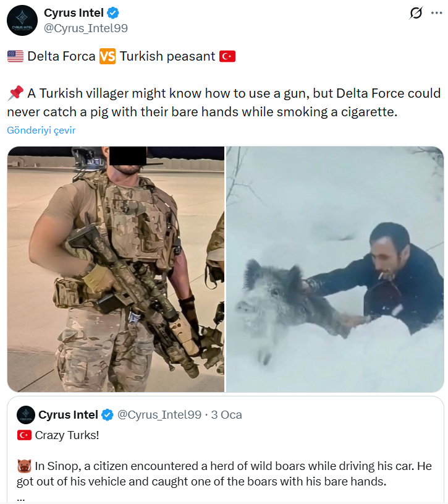Click the boar emoji in the quoted post
Image resolution: width=448 pixels, height=504 pixels.
click(x=24, y=466)
